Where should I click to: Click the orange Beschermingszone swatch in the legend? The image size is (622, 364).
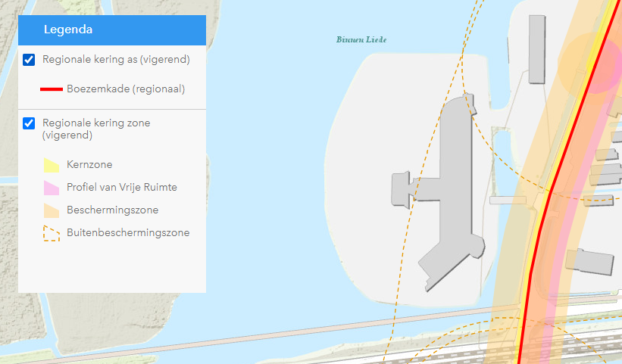point(52,210)
